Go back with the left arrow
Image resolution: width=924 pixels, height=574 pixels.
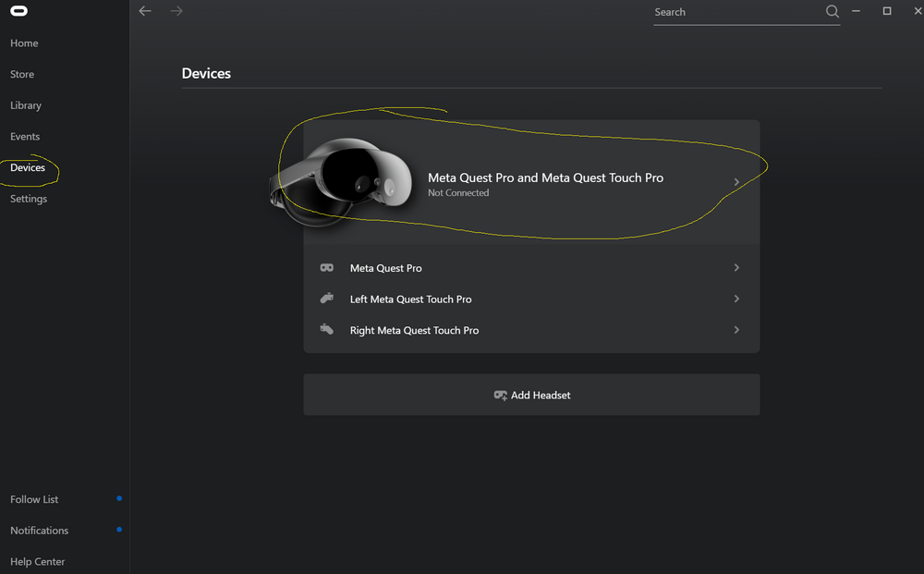tap(145, 10)
